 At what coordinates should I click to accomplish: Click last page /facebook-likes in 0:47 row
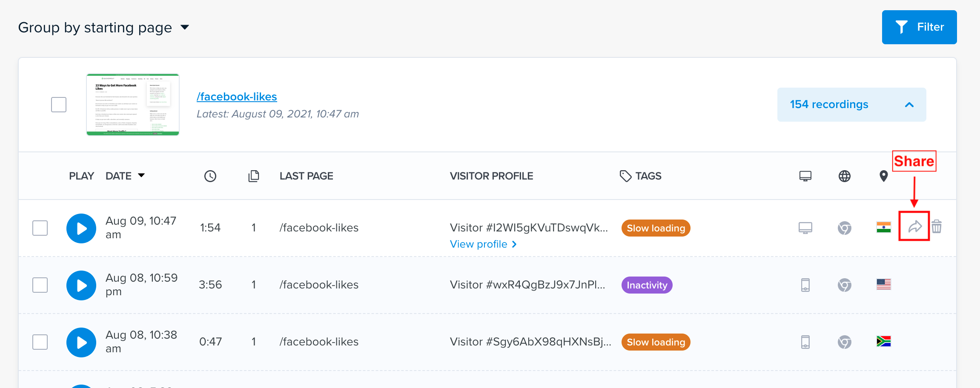(319, 342)
